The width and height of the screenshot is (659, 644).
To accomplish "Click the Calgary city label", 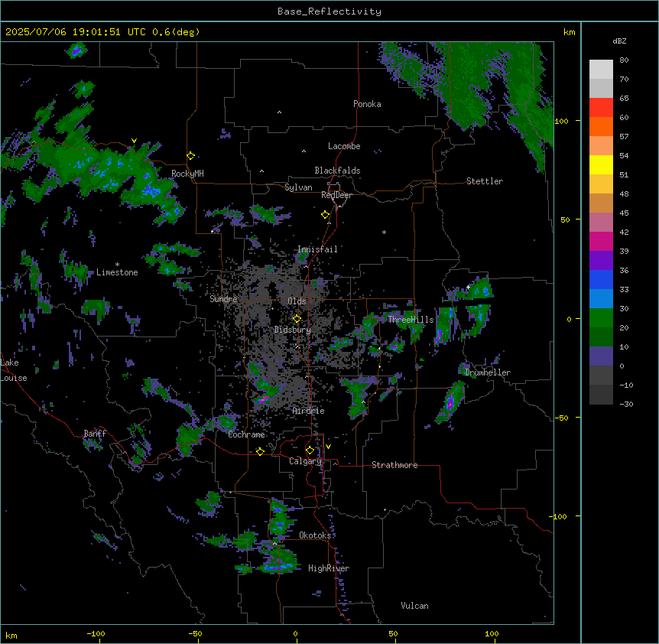I will point(306,461).
